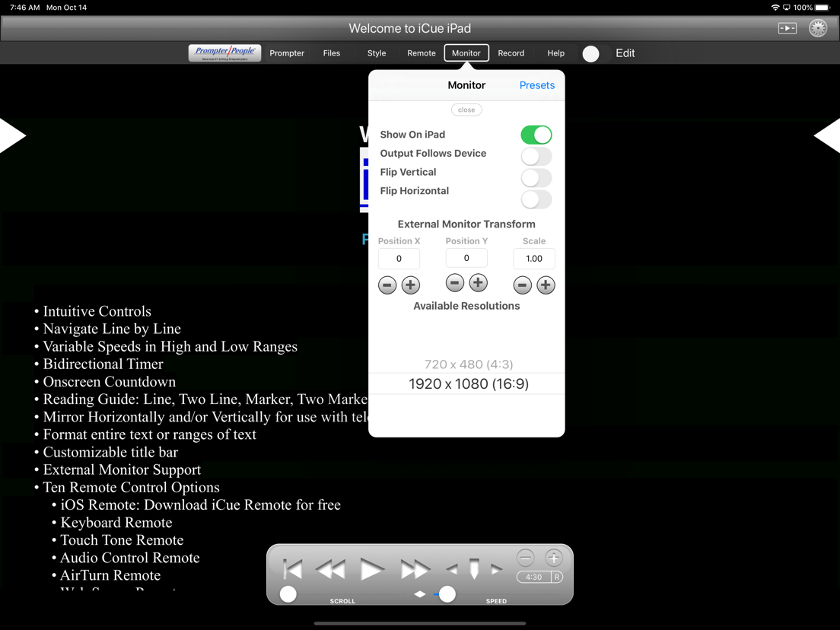Open Presets in Monitor popover
840x630 pixels.
536,85
